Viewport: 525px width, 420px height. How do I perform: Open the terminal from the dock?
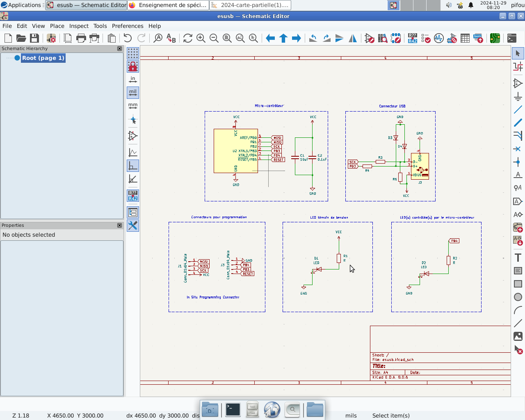tap(233, 409)
